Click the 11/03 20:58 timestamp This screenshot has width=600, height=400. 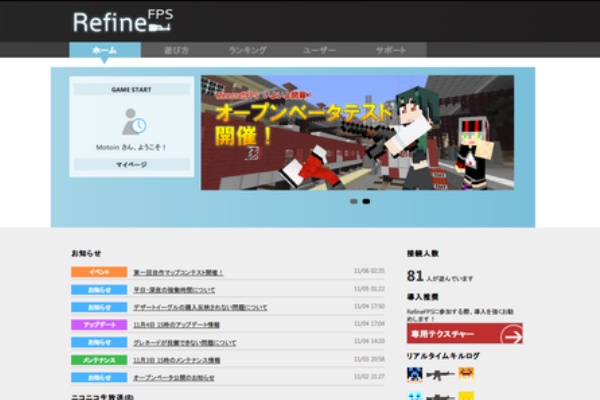pos(369,359)
